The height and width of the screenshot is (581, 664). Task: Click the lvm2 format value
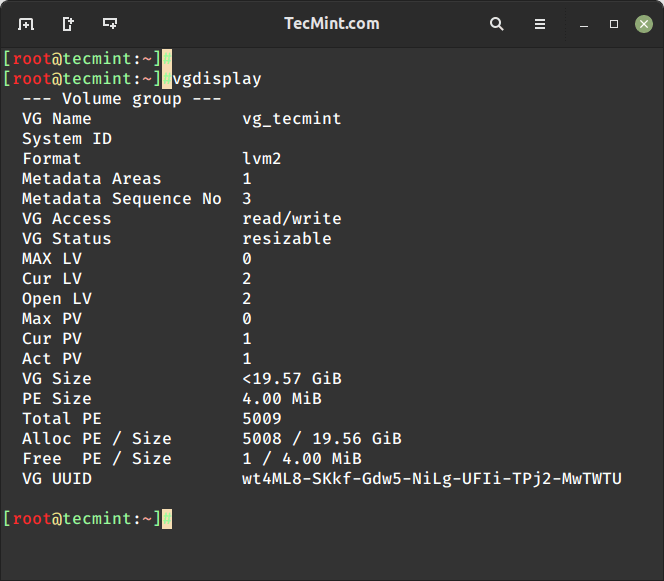[261, 158]
